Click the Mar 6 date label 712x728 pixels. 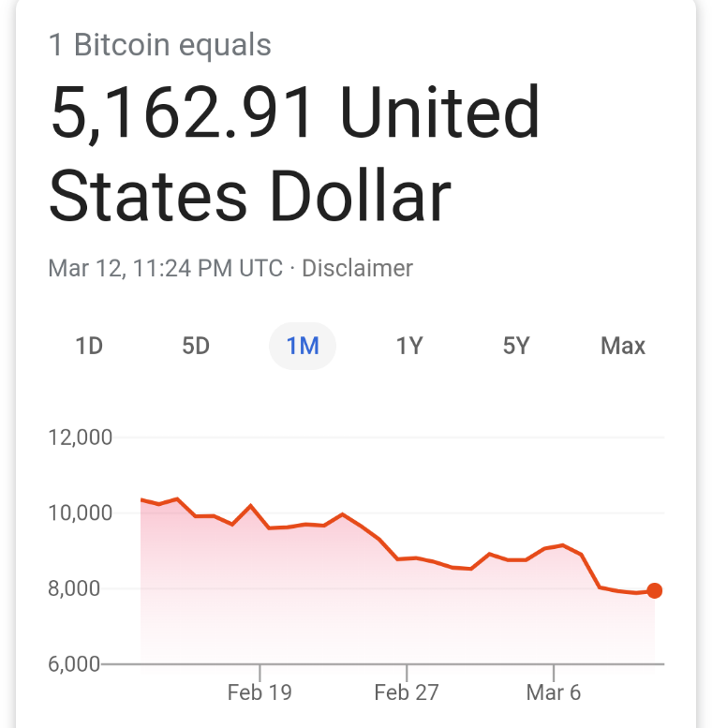click(554, 692)
